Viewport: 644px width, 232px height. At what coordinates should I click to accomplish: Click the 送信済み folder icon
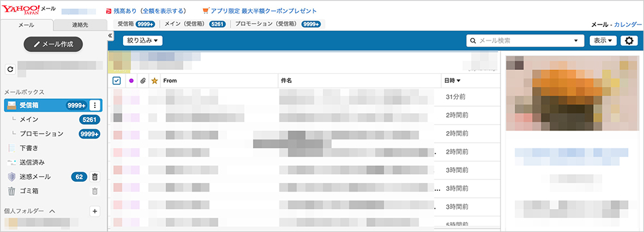tap(12, 163)
